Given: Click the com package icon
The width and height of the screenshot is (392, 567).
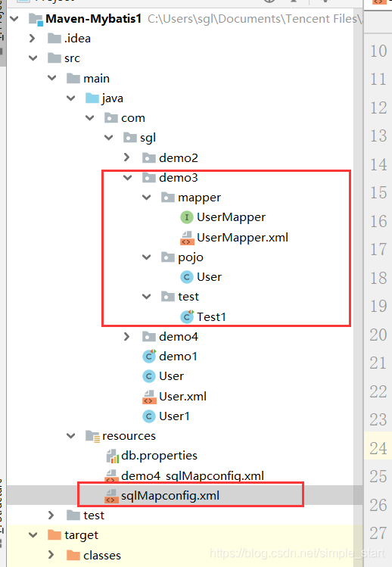Looking at the screenshot, I should pos(111,118).
